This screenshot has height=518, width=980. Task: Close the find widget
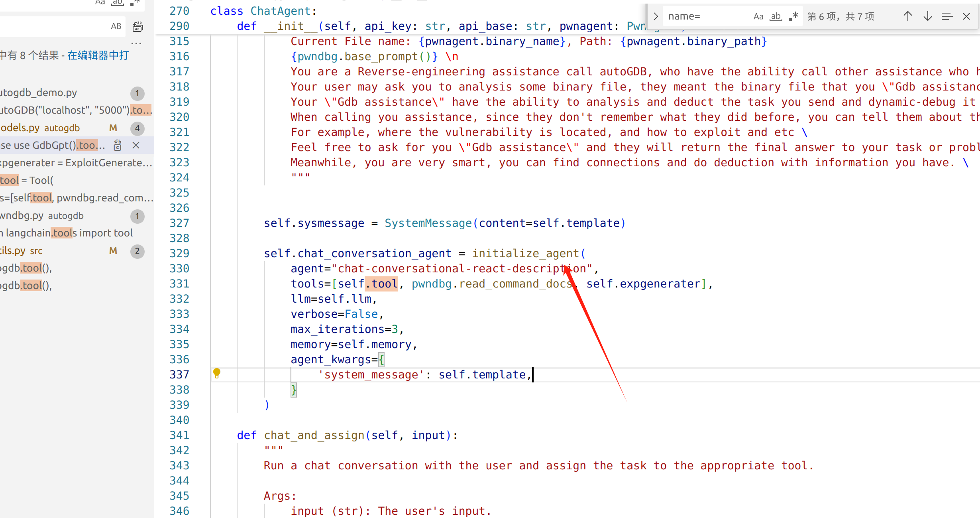[966, 16]
